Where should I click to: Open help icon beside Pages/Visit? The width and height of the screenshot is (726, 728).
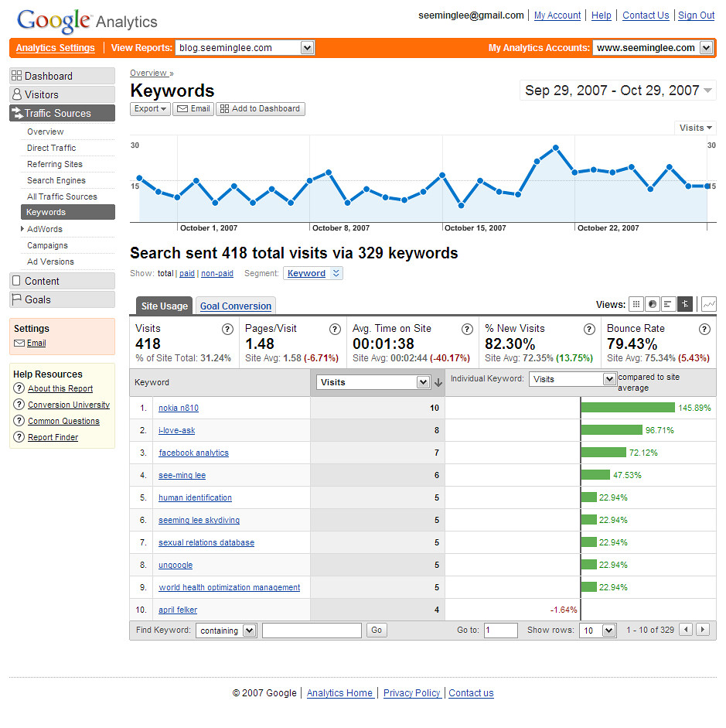(335, 329)
